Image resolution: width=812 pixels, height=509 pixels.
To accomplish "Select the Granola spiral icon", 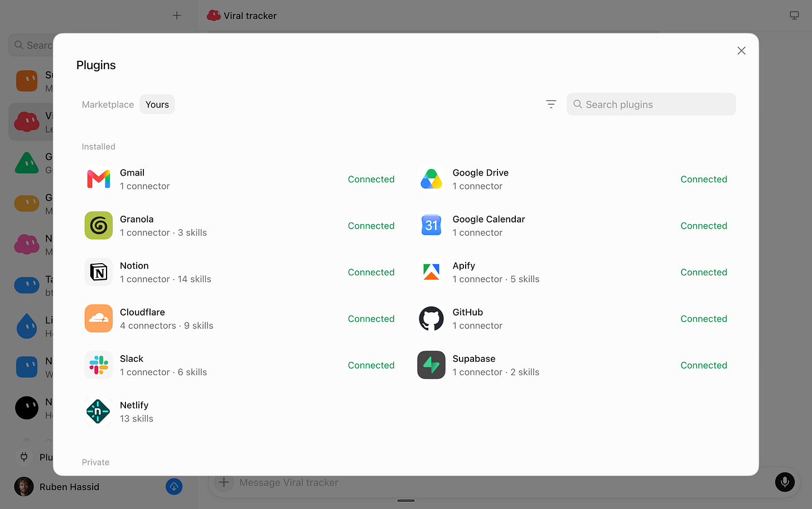I will coord(99,226).
